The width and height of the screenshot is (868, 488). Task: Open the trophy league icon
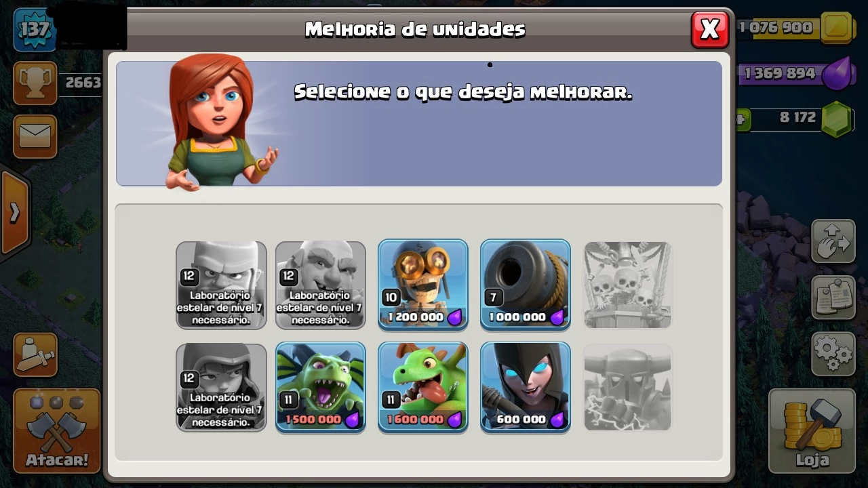pyautogui.click(x=35, y=83)
